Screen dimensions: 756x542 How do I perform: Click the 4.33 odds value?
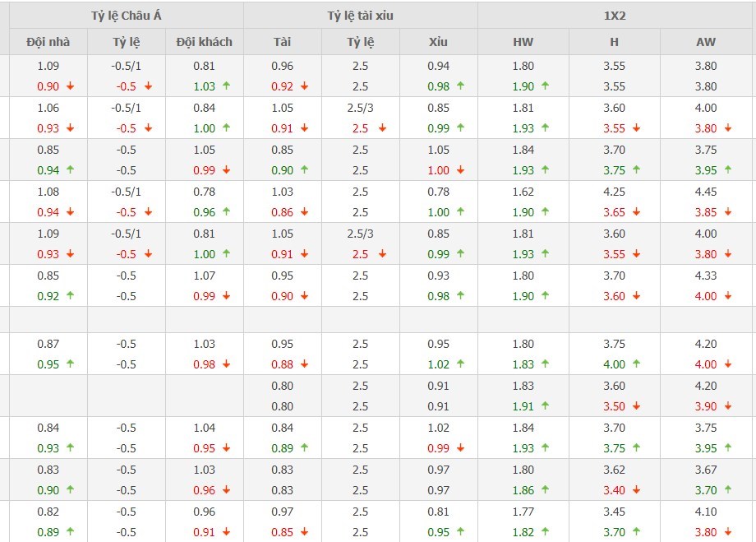[706, 276]
